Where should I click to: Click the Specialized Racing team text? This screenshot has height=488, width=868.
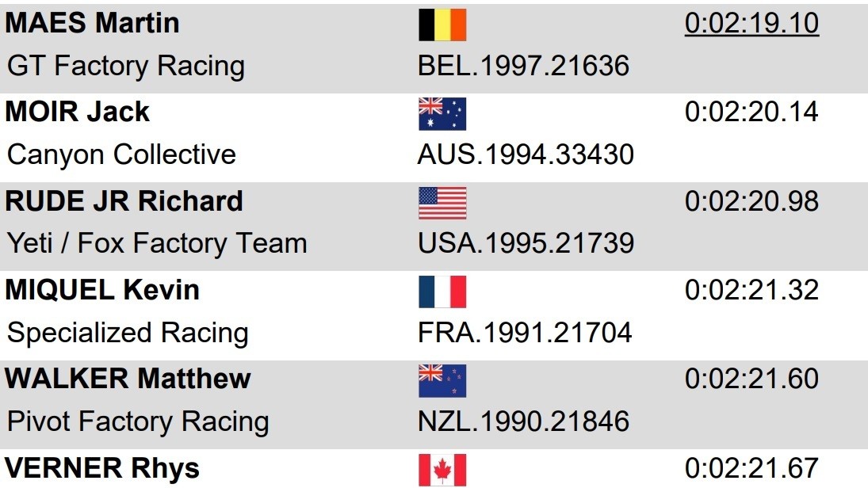tap(128, 333)
